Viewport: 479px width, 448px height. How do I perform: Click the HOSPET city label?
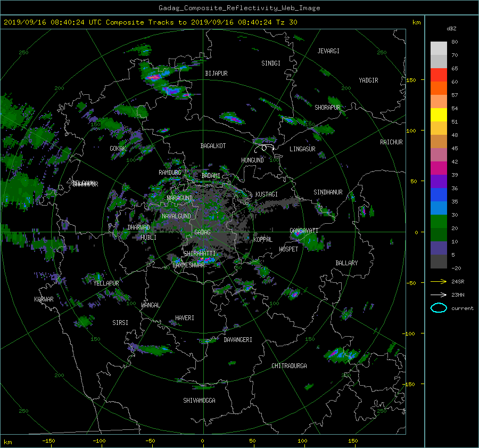click(x=288, y=249)
